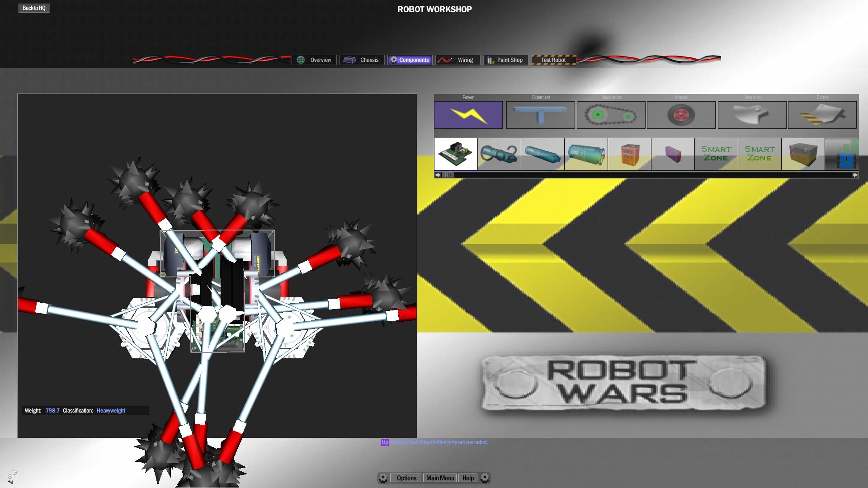Launch the Test Robot tab
This screenshot has width=868, height=488.
[554, 60]
